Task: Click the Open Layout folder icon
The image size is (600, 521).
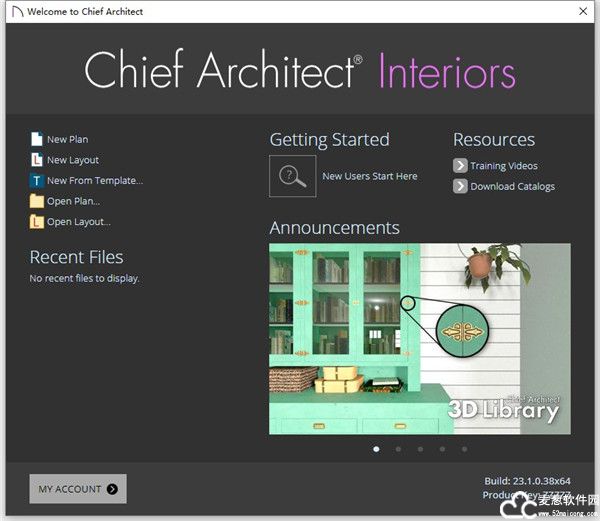Action: click(37, 222)
